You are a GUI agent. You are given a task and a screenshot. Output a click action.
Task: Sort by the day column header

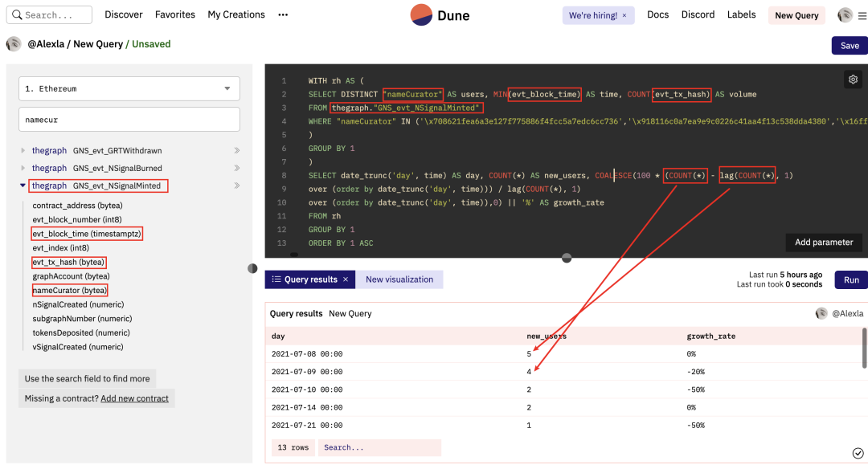click(278, 336)
